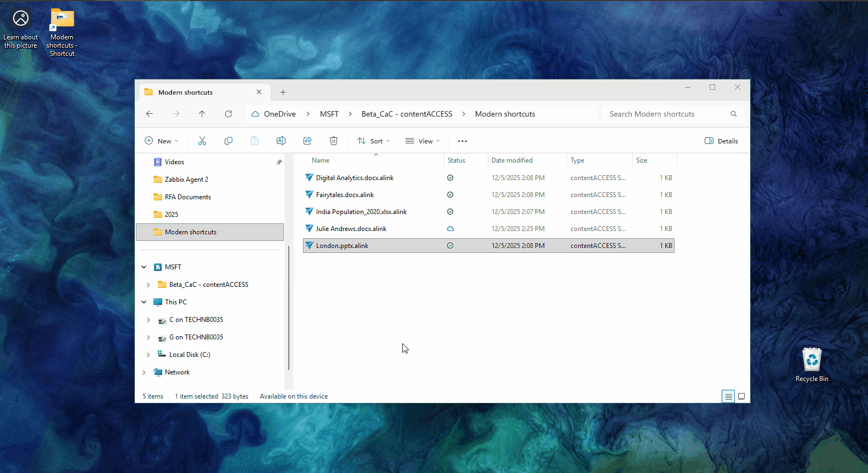Screen dimensions: 868x473
Task: Expand C on TECHNB0035 node
Action: pyautogui.click(x=149, y=320)
